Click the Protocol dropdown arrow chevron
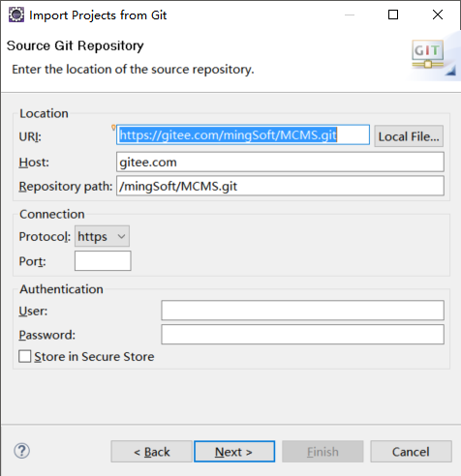The image size is (461, 476). point(121,236)
